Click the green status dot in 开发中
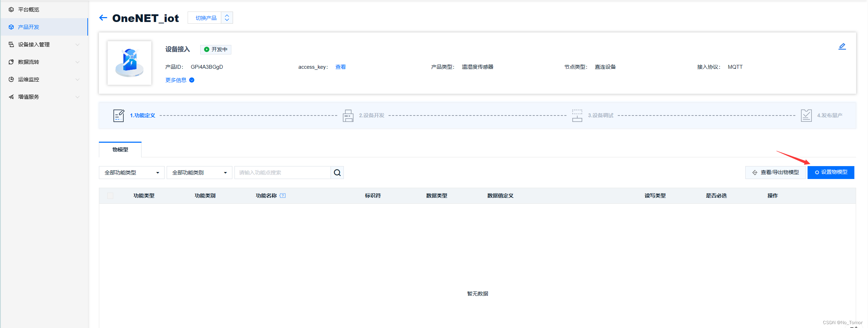Screen dimensions: 868x328 coord(207,50)
